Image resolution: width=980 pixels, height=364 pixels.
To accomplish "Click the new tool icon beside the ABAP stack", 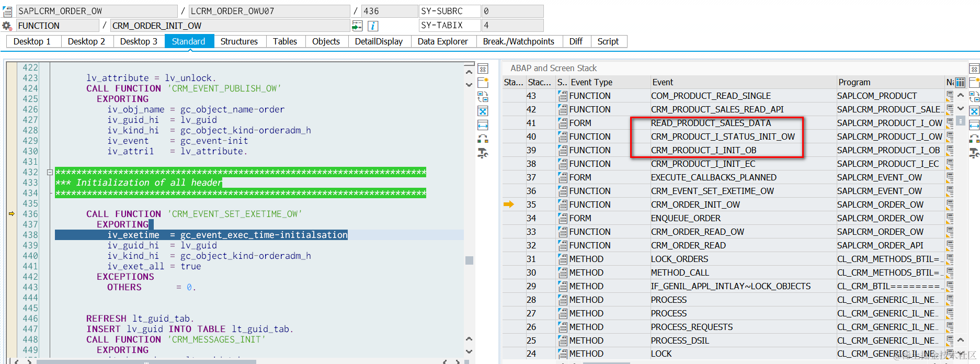I will coord(974,83).
